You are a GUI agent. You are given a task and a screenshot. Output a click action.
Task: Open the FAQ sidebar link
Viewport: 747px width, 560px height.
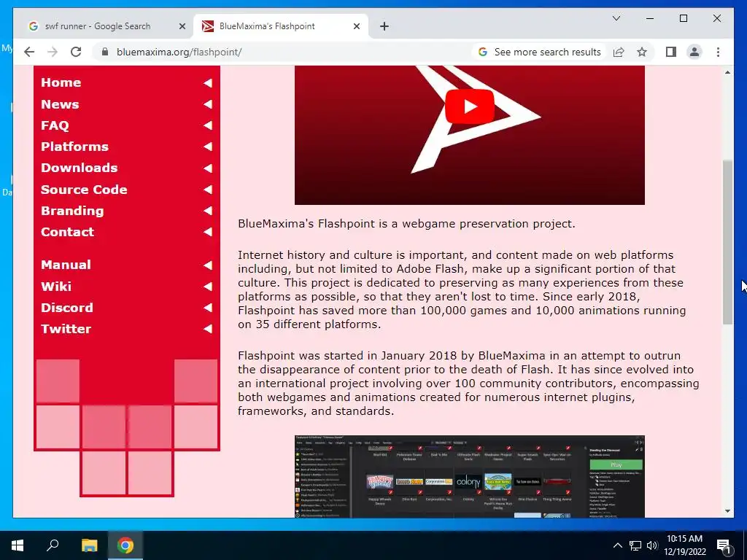pos(55,125)
